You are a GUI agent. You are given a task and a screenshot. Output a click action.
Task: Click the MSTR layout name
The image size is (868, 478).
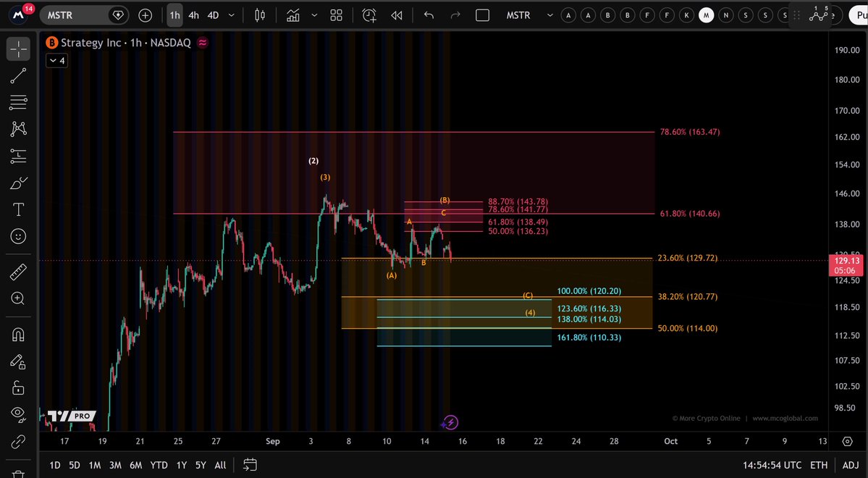pos(518,15)
